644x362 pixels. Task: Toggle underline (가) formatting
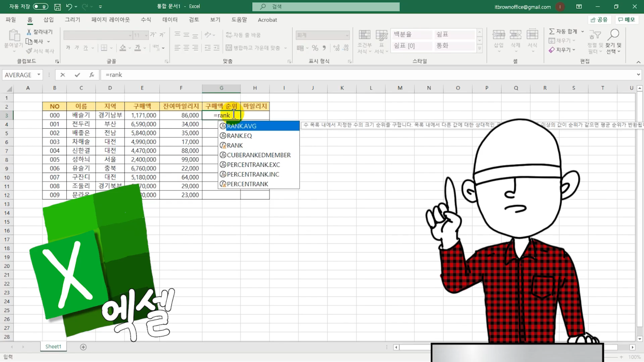click(85, 48)
